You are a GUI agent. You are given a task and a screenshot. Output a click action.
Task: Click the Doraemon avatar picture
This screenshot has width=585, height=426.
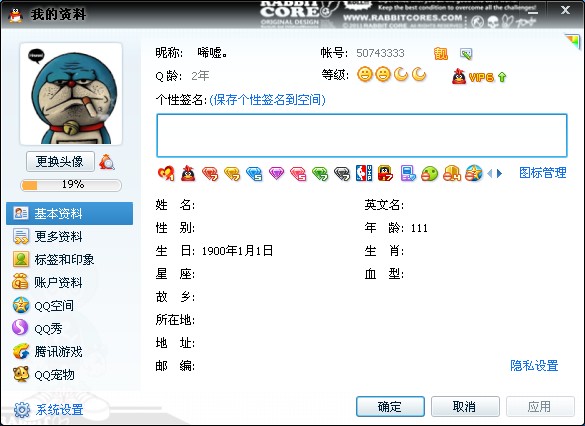(x=71, y=94)
